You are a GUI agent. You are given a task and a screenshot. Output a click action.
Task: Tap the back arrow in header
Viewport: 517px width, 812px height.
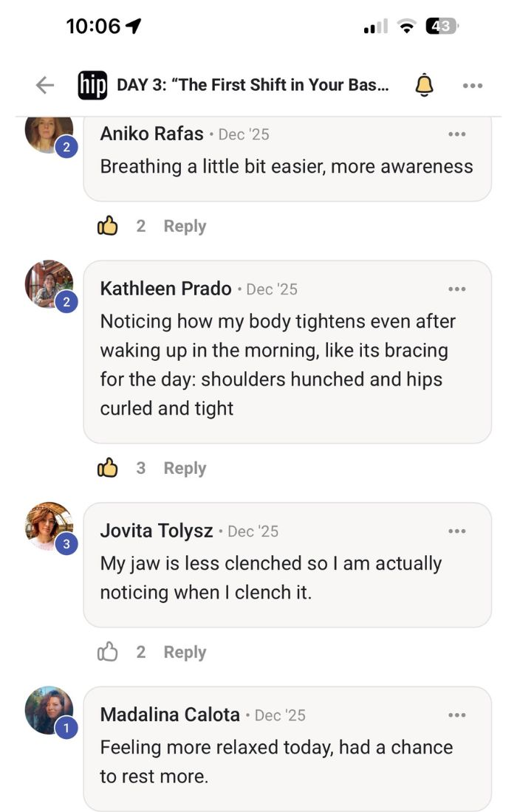[x=45, y=86]
